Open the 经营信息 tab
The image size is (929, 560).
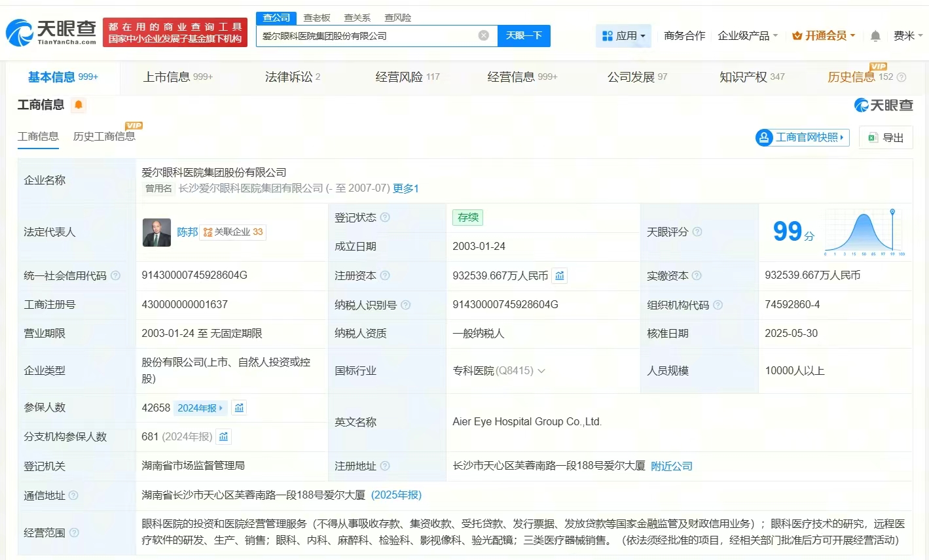(x=522, y=77)
